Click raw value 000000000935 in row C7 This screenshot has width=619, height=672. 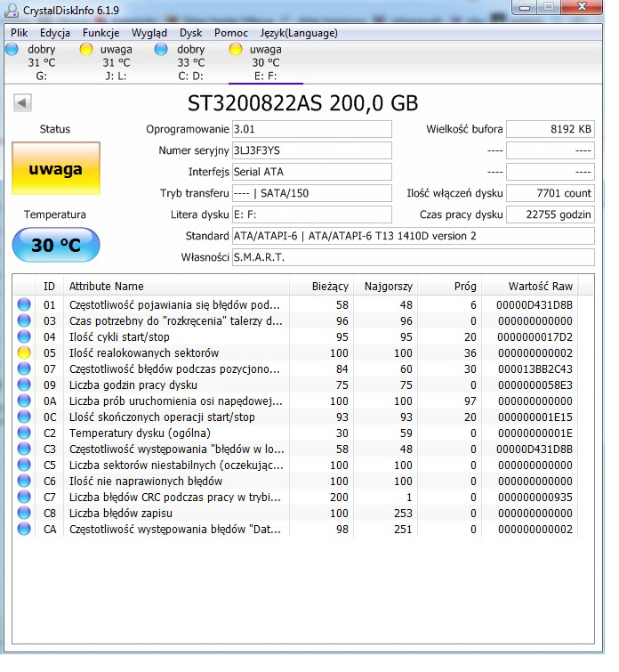click(535, 497)
